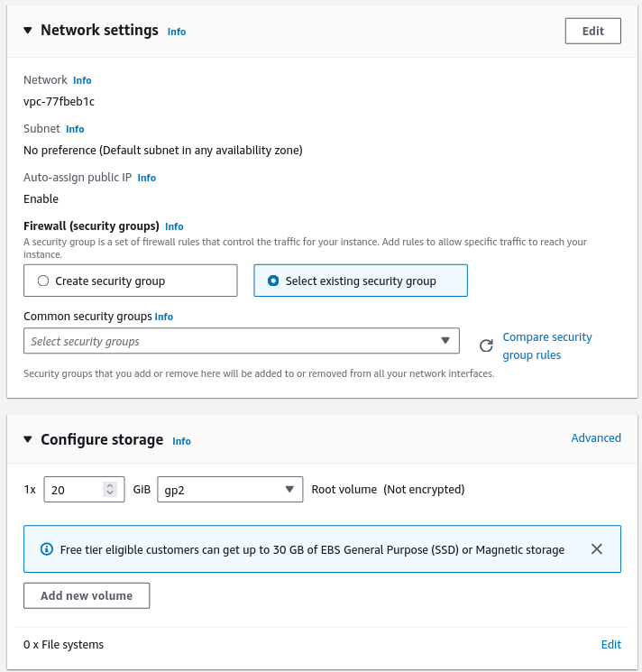Screen dimensions: 642x672
Task: Refresh the security groups list
Action: pos(486,345)
